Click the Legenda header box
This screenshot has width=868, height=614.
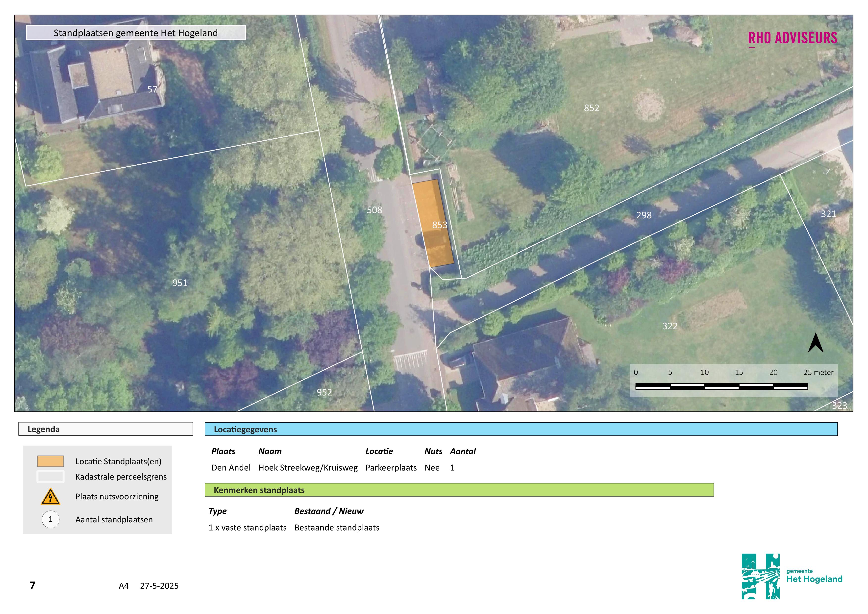click(x=105, y=429)
